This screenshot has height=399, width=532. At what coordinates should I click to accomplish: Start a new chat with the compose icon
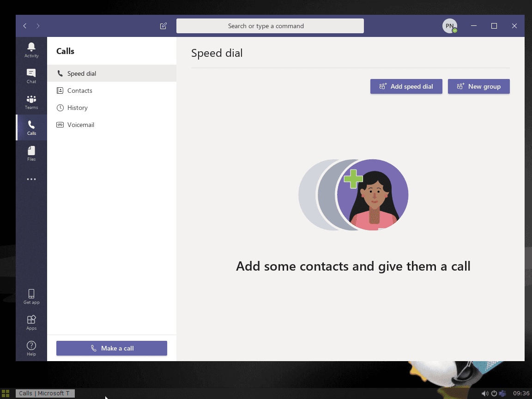pos(163,26)
